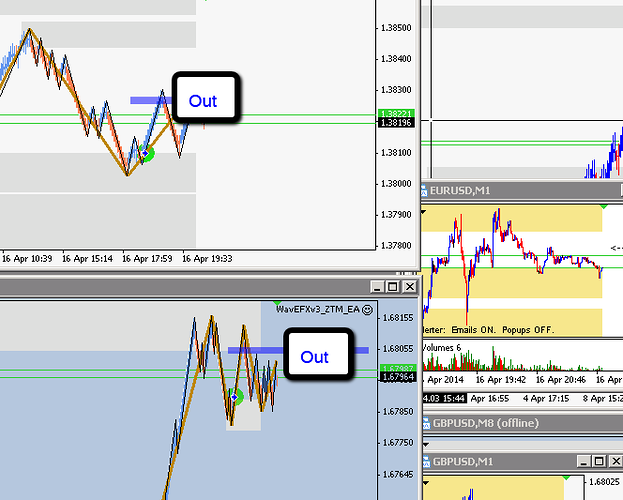Viewport: 623px width, 500px height.
Task: Click the 1.38000 price scale value
Action: (x=396, y=184)
